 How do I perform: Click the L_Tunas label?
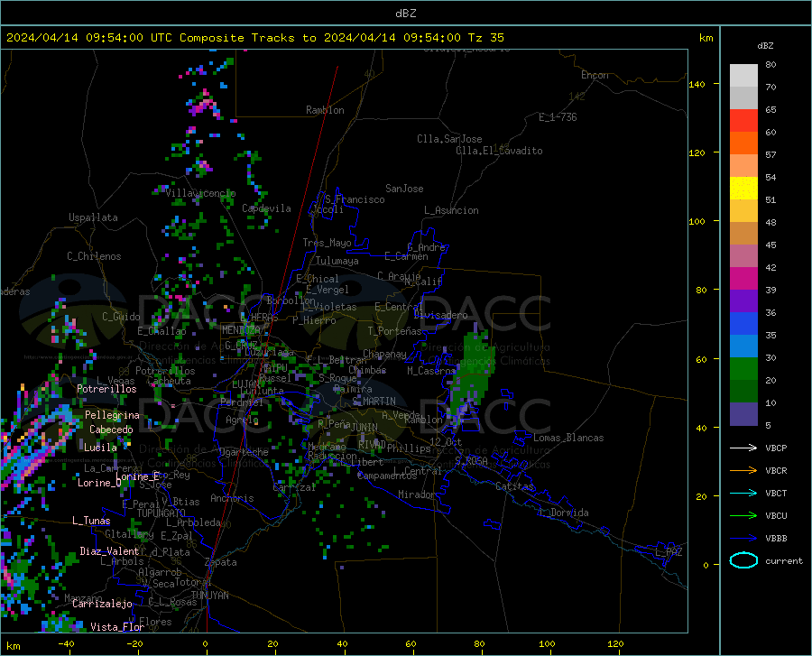[91, 521]
